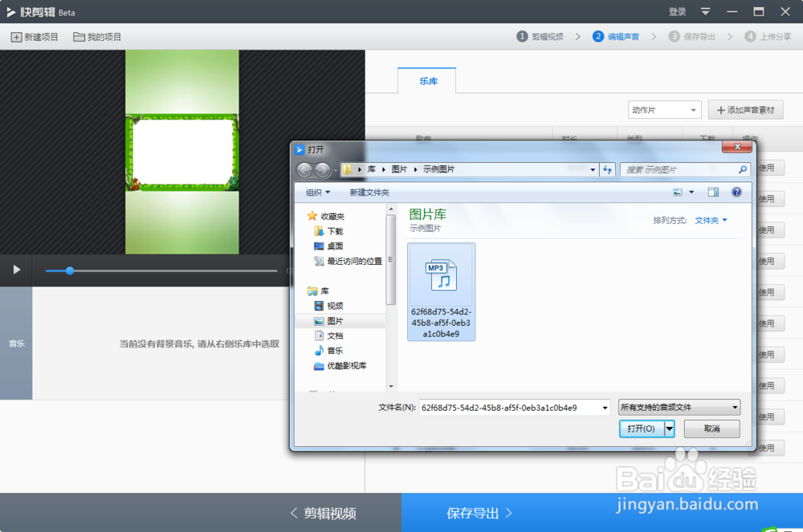
Task: Click the sidebar scrollbar up arrow
Action: 391,209
